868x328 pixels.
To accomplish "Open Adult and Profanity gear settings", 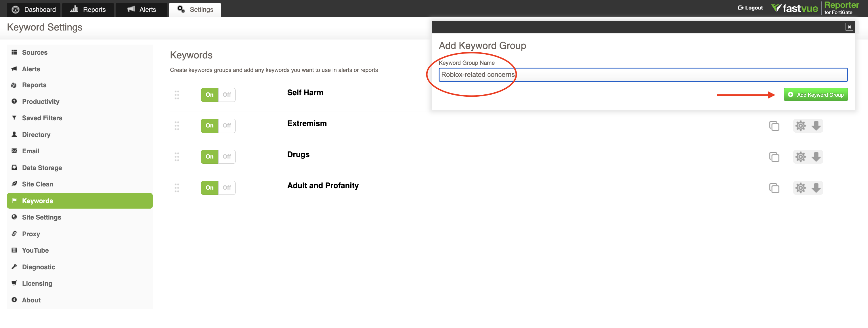I will tap(801, 188).
